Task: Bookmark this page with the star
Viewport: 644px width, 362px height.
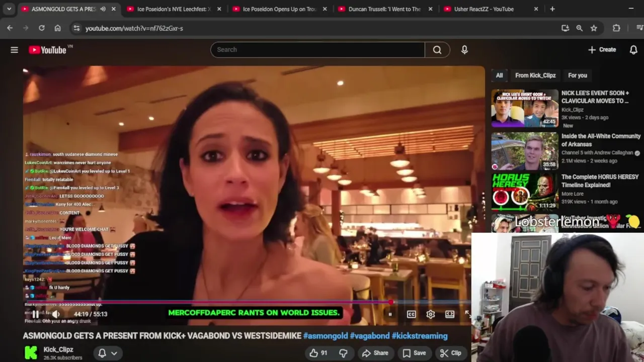Action: coord(594,28)
